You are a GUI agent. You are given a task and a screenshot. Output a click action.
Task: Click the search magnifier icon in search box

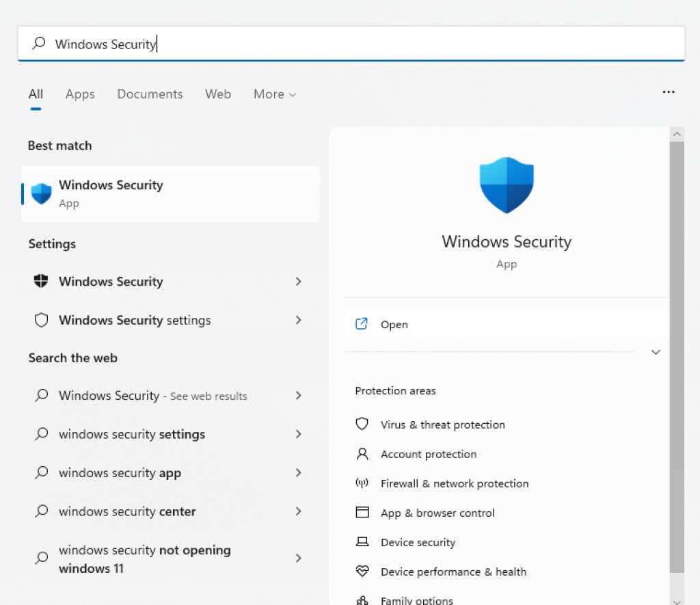click(39, 43)
